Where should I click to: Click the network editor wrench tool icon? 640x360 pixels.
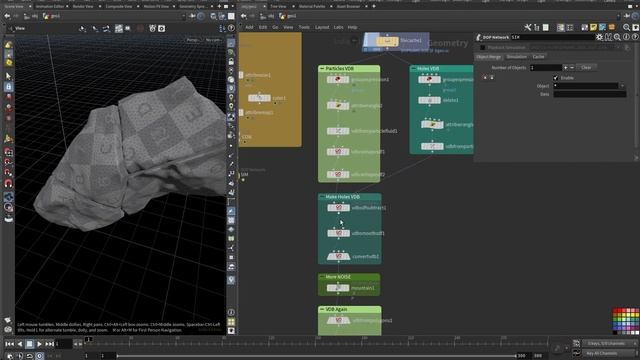pos(528,27)
